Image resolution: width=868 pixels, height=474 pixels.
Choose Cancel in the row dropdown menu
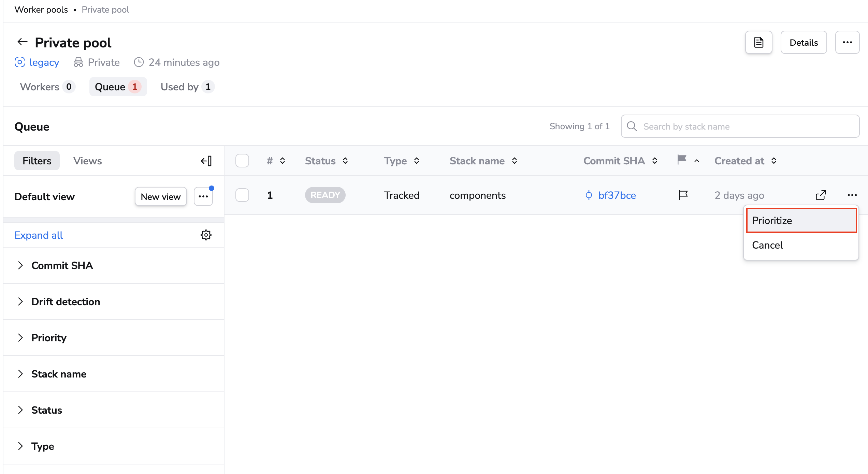767,245
